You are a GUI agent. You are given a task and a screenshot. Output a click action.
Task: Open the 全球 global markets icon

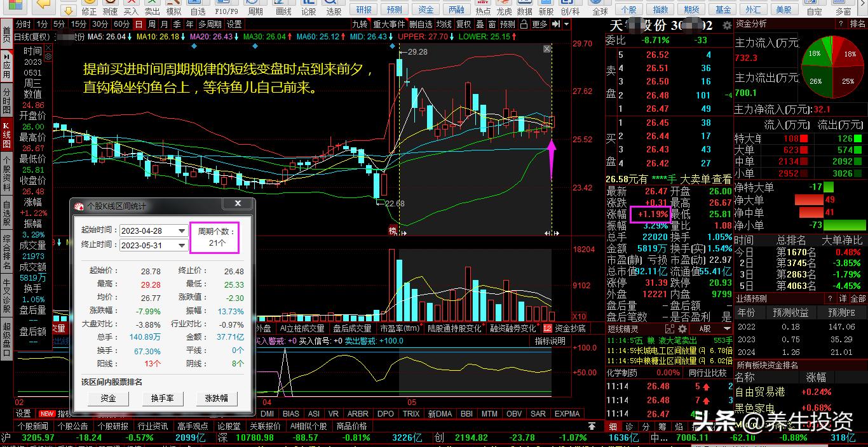point(600,8)
